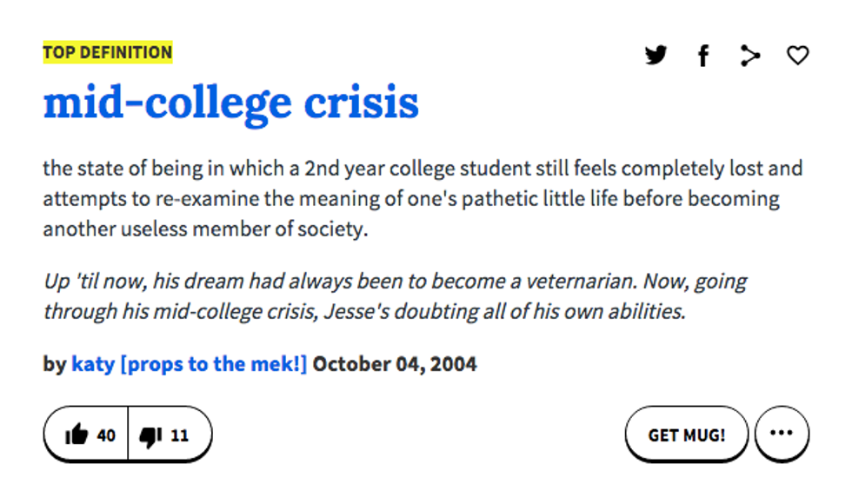852x504 pixels.
Task: Click the generic share arrow icon
Action: point(749,56)
